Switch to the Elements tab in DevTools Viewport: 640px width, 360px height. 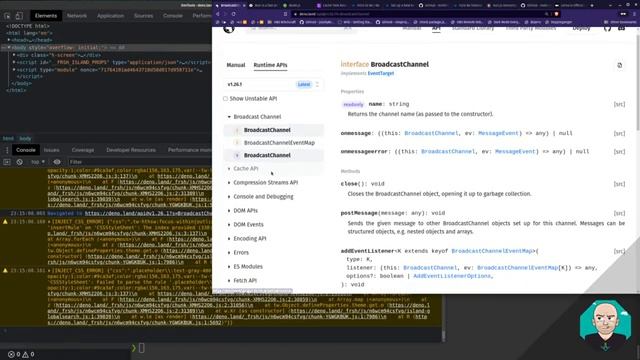46,16
